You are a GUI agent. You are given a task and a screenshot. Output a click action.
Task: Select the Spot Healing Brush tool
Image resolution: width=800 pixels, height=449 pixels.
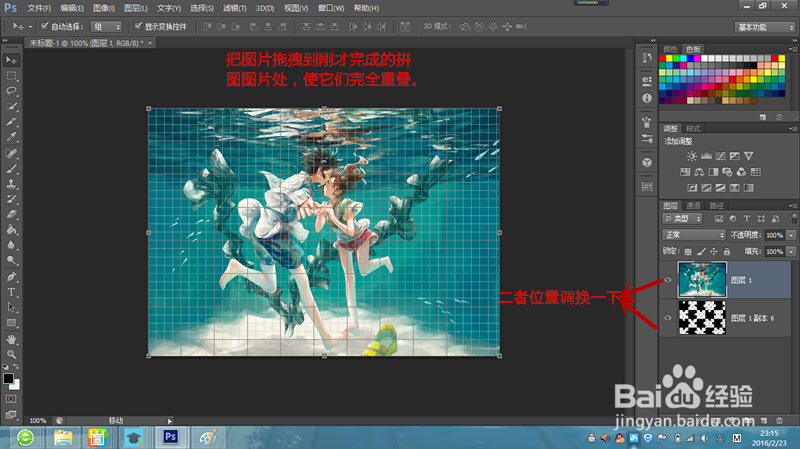point(11,153)
